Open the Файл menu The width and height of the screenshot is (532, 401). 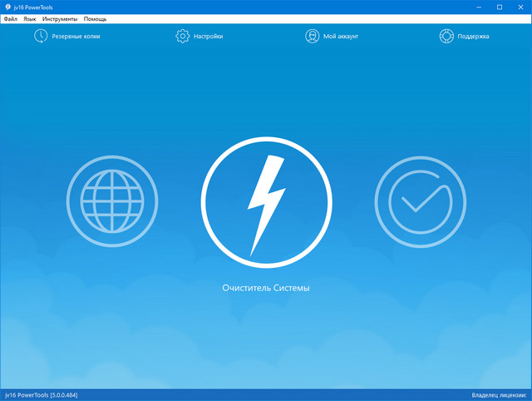[x=10, y=18]
